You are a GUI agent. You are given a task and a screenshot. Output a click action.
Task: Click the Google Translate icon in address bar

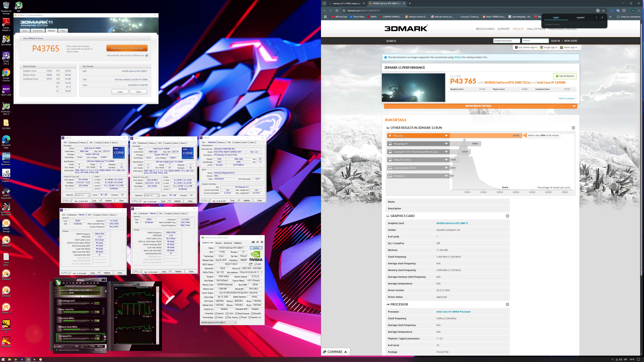point(598,11)
